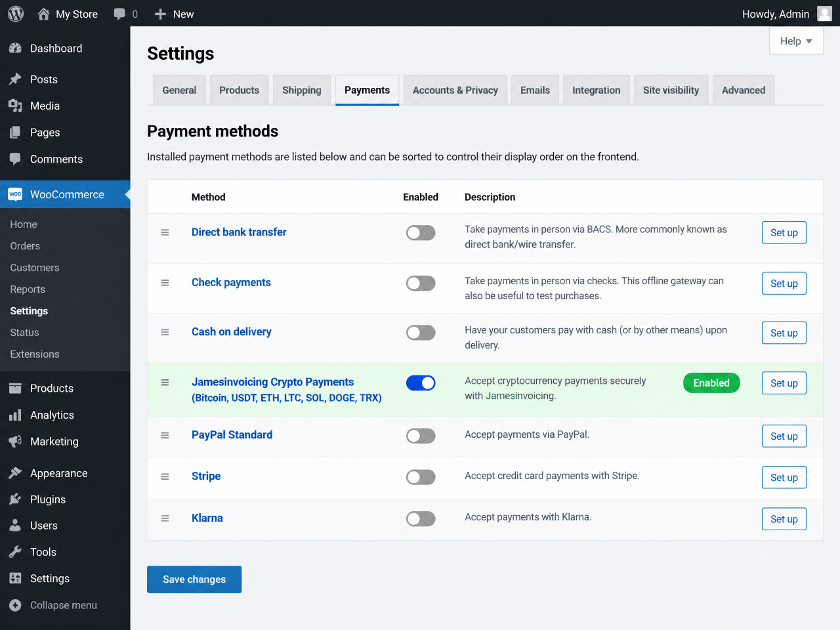Screen dimensions: 840x630
Task: Expand the Help dropdown
Action: pyautogui.click(x=796, y=41)
